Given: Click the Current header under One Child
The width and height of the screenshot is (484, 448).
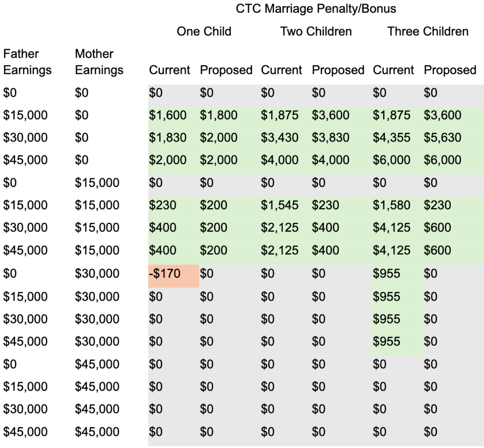Looking at the screenshot, I should coord(170,70).
